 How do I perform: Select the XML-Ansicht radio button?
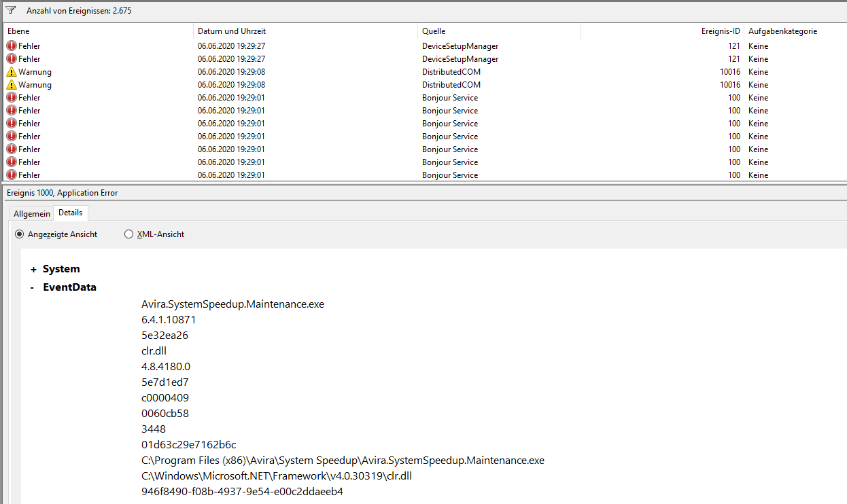tap(129, 234)
